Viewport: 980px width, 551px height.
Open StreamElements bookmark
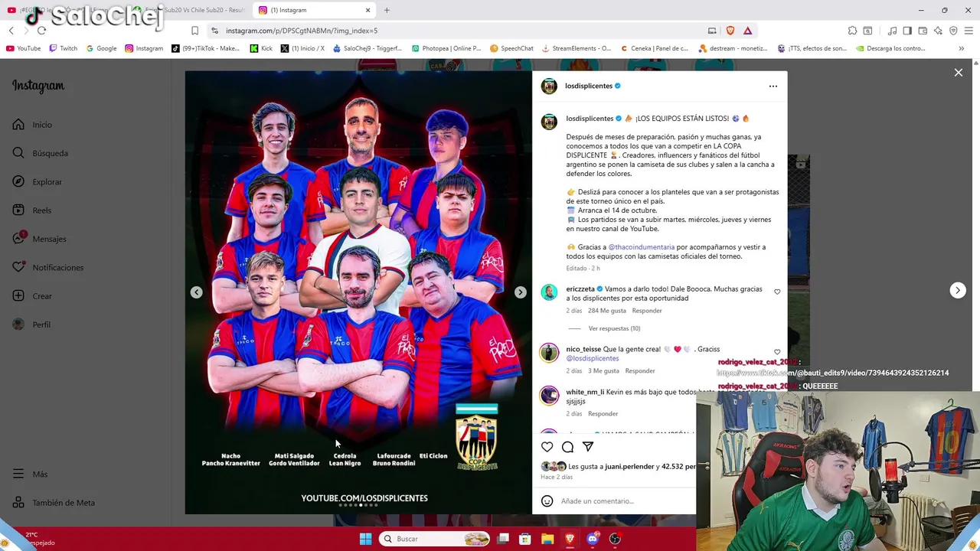pos(577,48)
